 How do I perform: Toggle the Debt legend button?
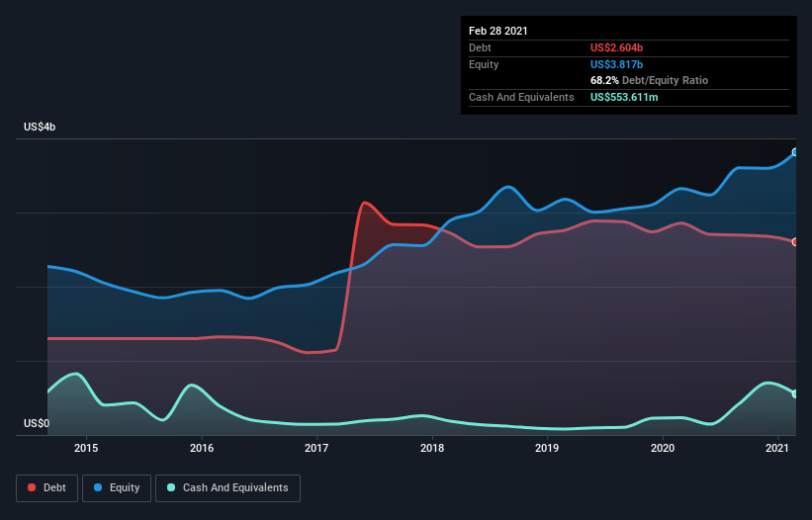point(46,488)
